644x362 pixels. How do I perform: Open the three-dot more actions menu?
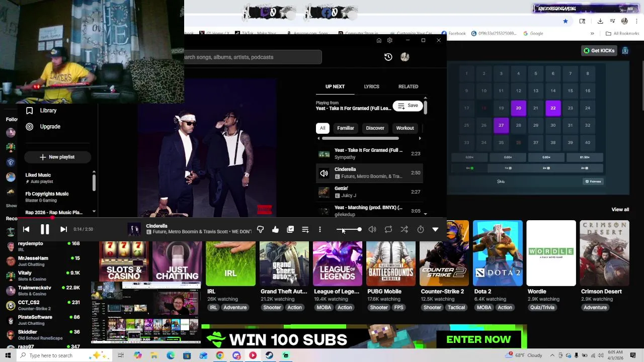(319, 229)
